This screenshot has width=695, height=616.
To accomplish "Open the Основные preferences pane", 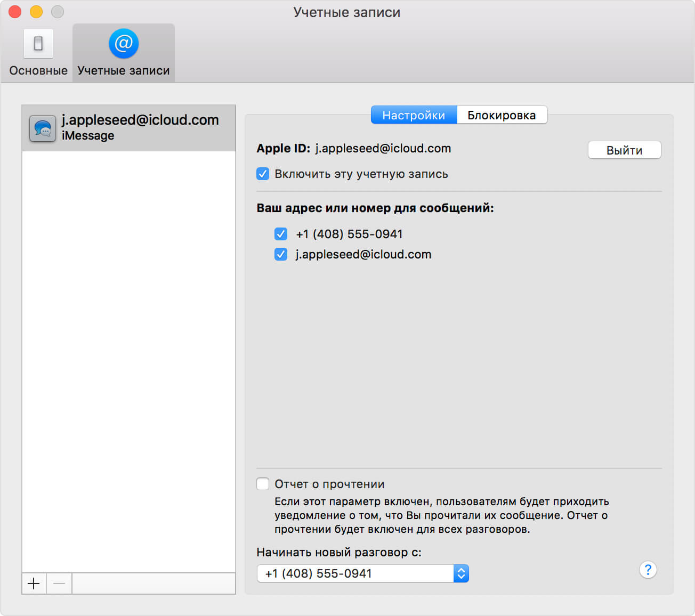I will coord(38,53).
